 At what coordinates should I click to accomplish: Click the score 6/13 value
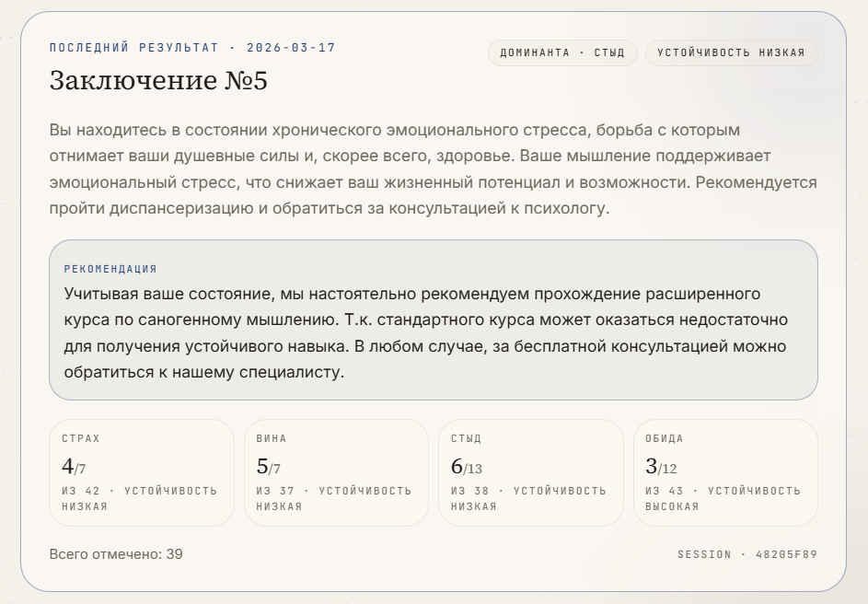466,466
